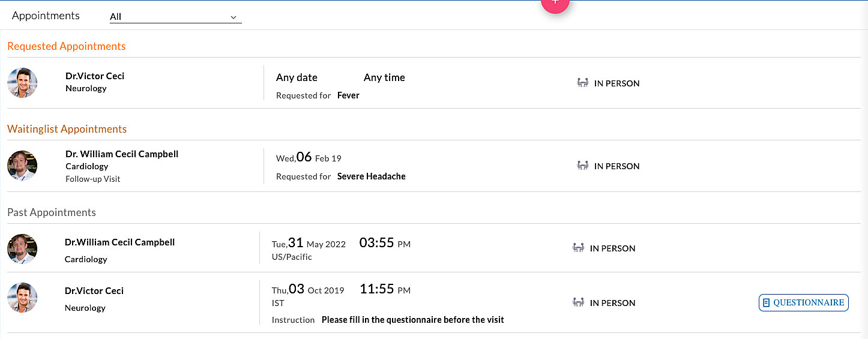Click Dr.Victor Ceci's avatar in Requested Appointments

pyautogui.click(x=22, y=83)
